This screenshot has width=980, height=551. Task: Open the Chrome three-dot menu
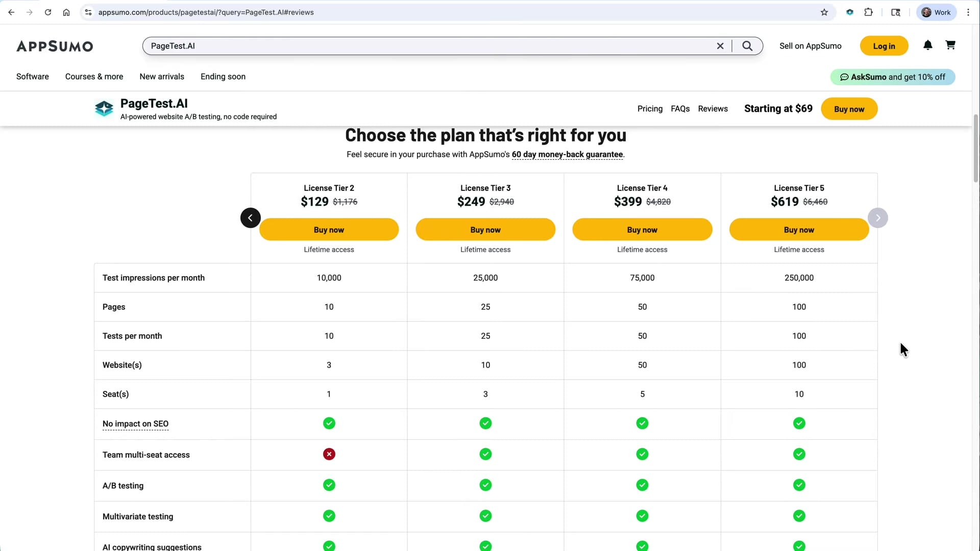pyautogui.click(x=968, y=12)
